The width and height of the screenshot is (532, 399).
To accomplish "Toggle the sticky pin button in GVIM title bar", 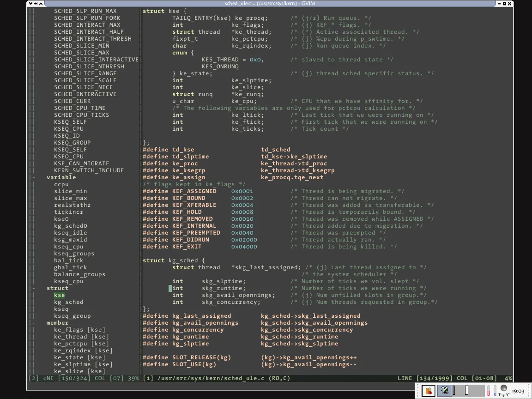I will click(36, 3).
